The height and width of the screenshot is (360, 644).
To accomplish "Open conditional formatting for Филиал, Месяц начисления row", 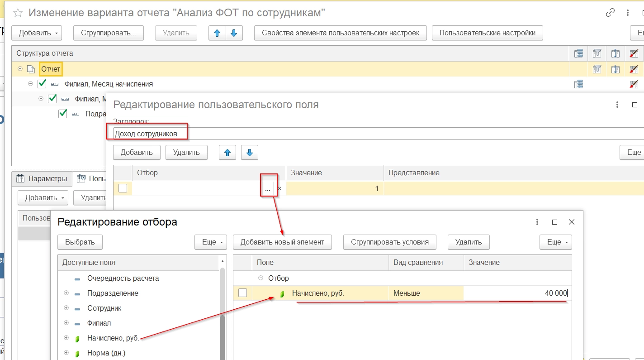I will 634,84.
